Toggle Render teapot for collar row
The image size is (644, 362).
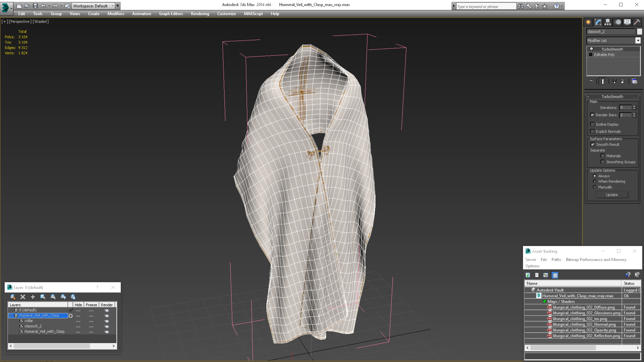107,321
